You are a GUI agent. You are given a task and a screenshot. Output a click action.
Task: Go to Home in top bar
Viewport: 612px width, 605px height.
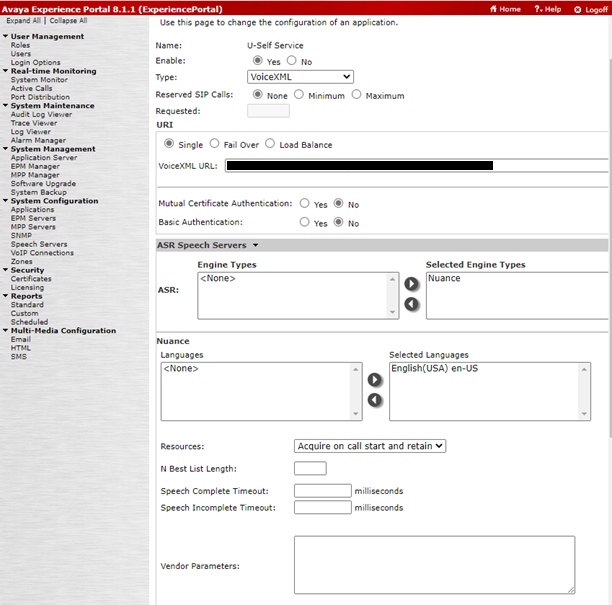click(505, 9)
